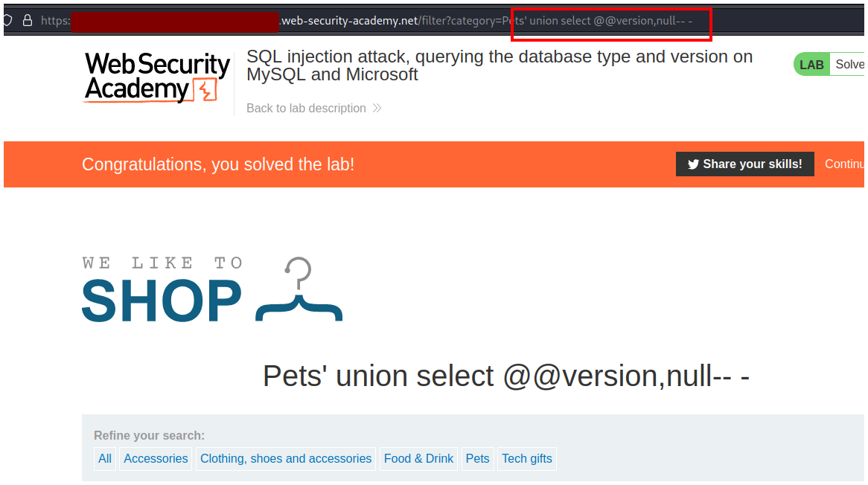The width and height of the screenshot is (868, 485).
Task: Click the lock icon in the address bar
Action: pos(28,21)
